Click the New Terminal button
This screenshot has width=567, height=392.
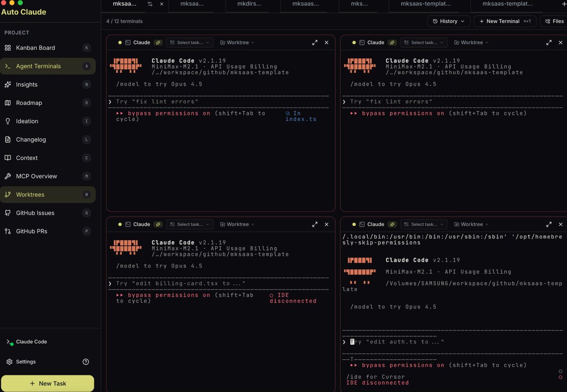point(505,21)
